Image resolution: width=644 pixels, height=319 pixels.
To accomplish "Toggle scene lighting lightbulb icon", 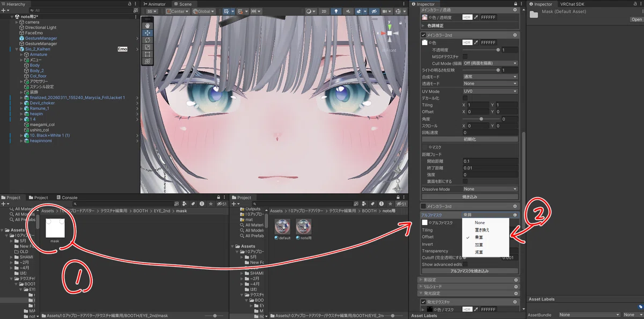I will pyautogui.click(x=336, y=11).
